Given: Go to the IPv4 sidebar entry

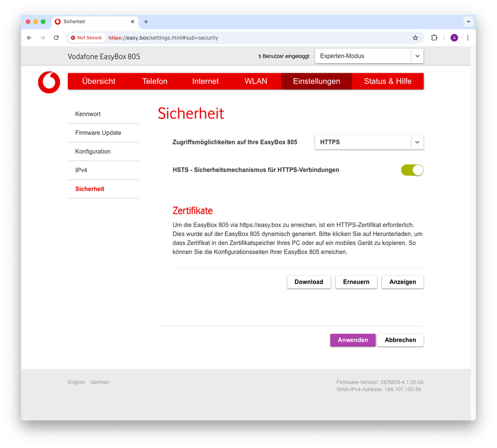Looking at the screenshot, I should tap(103, 170).
